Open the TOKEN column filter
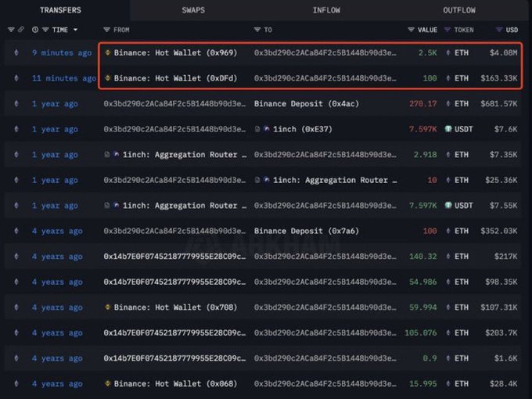 tap(448, 30)
